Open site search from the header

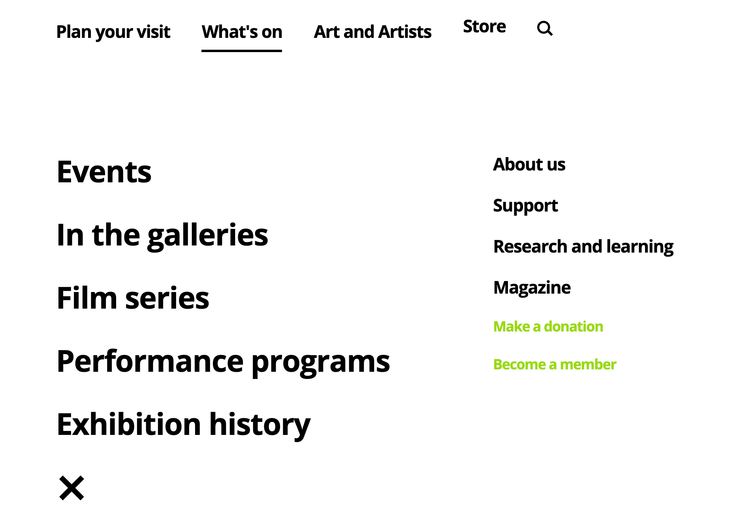tap(545, 28)
